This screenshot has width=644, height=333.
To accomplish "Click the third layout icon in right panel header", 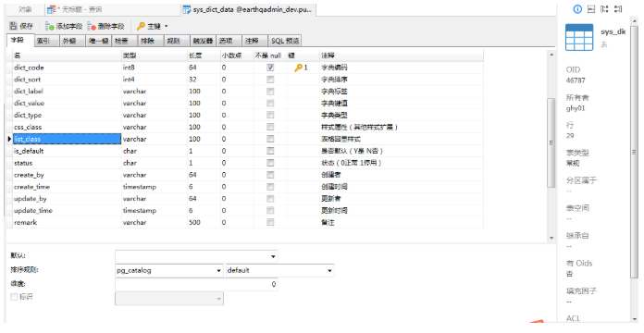I will pyautogui.click(x=604, y=9).
